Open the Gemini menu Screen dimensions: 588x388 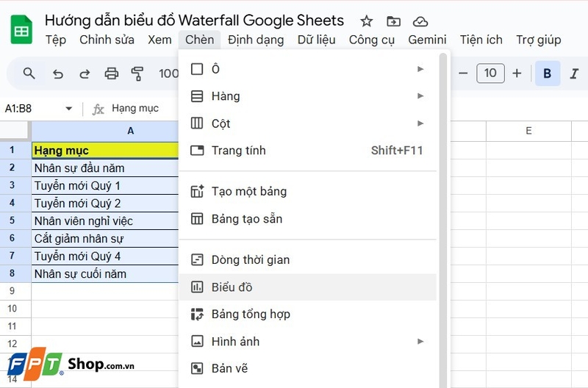[x=427, y=40]
